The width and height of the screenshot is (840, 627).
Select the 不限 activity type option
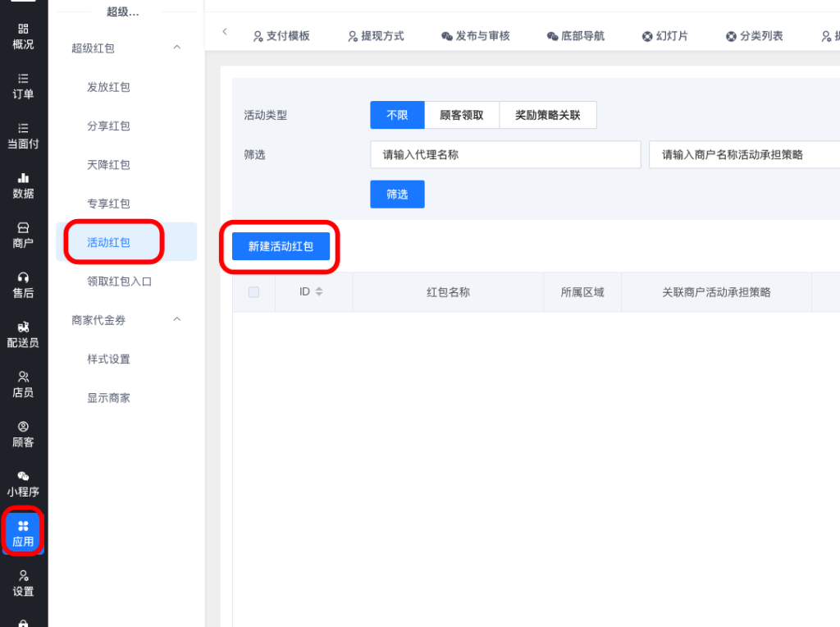pos(397,116)
